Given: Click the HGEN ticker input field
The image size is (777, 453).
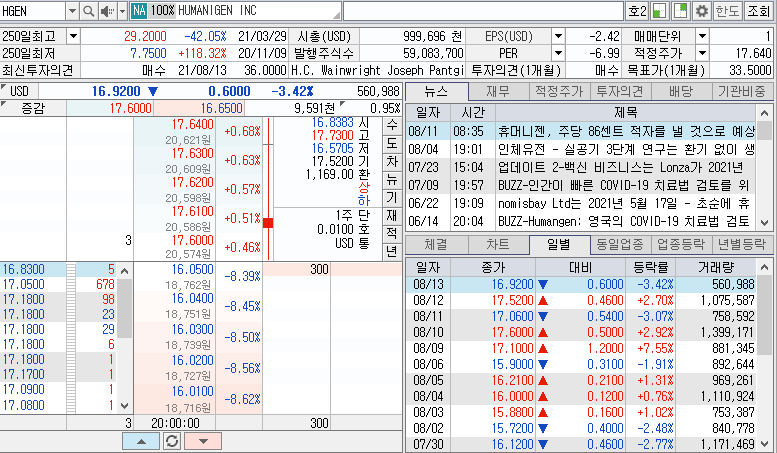Looking at the screenshot, I should (x=33, y=11).
